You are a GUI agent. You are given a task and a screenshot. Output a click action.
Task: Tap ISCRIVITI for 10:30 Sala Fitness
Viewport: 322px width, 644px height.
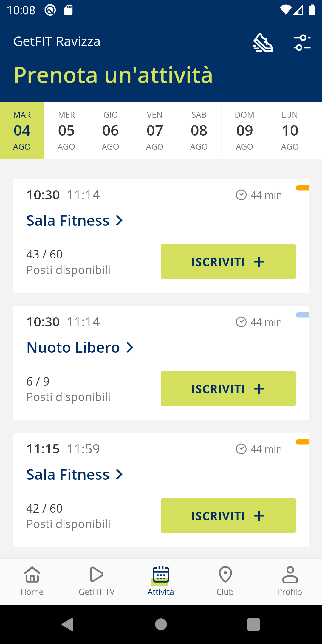point(228,262)
